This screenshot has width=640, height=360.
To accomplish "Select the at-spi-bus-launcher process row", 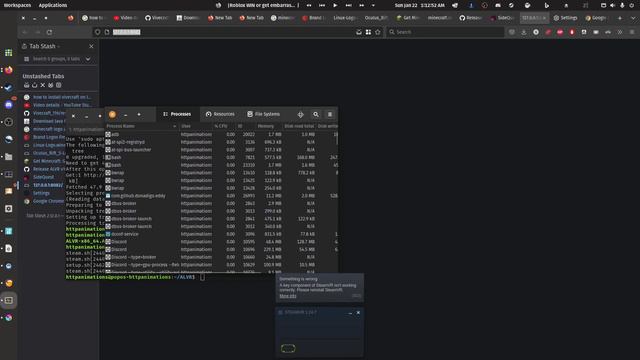I will click(222, 150).
